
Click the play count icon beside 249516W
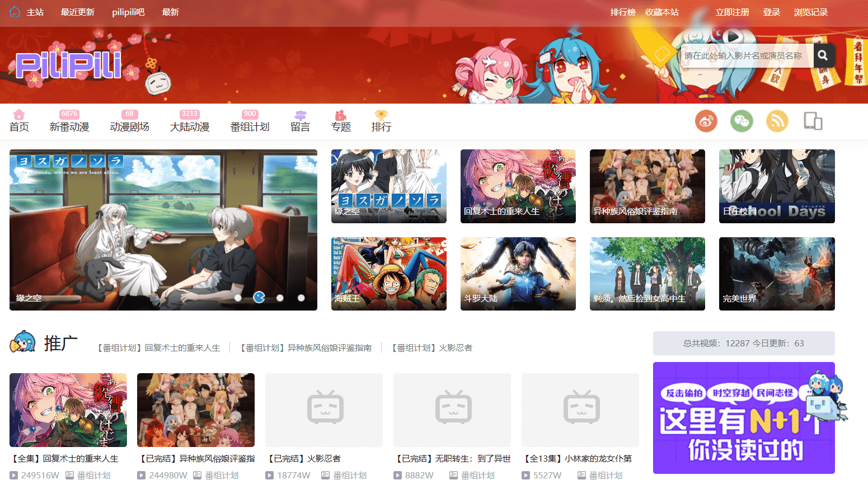click(14, 476)
